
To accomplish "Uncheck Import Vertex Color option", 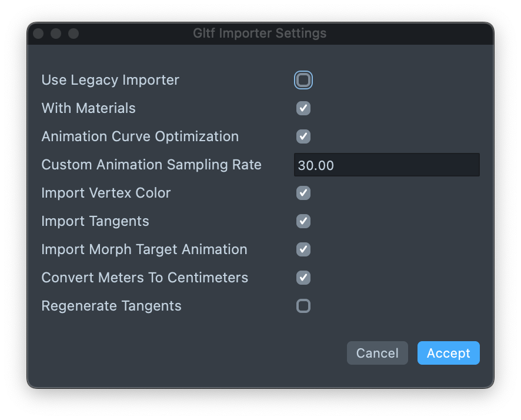I will [x=303, y=193].
